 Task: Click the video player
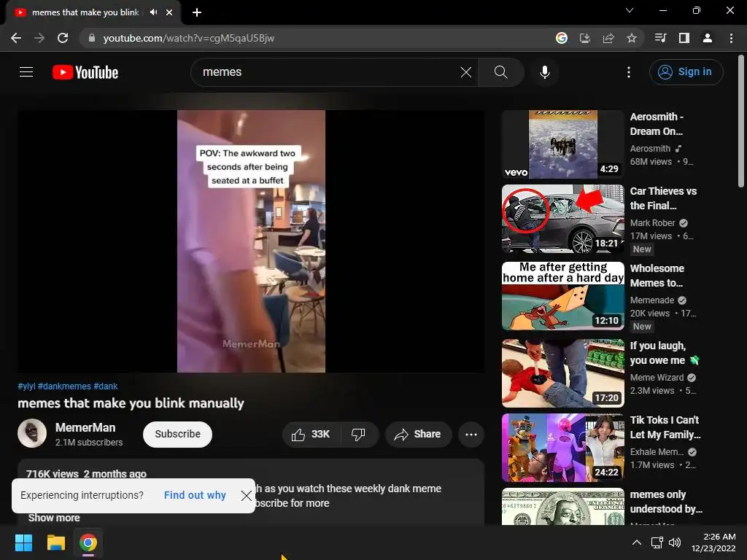(x=251, y=241)
